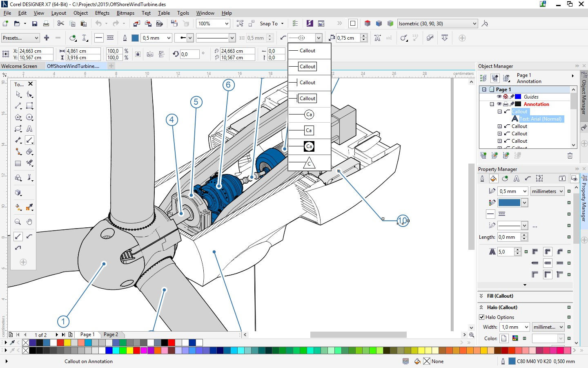
Task: Click the mirror horizontally icon
Action: point(150,54)
